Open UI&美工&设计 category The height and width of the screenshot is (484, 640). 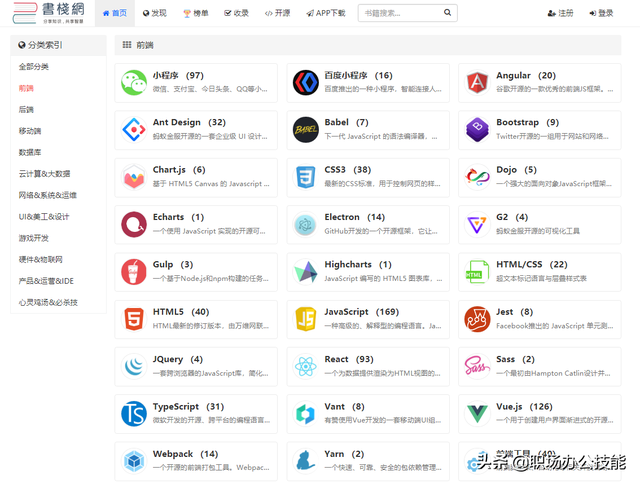44,217
